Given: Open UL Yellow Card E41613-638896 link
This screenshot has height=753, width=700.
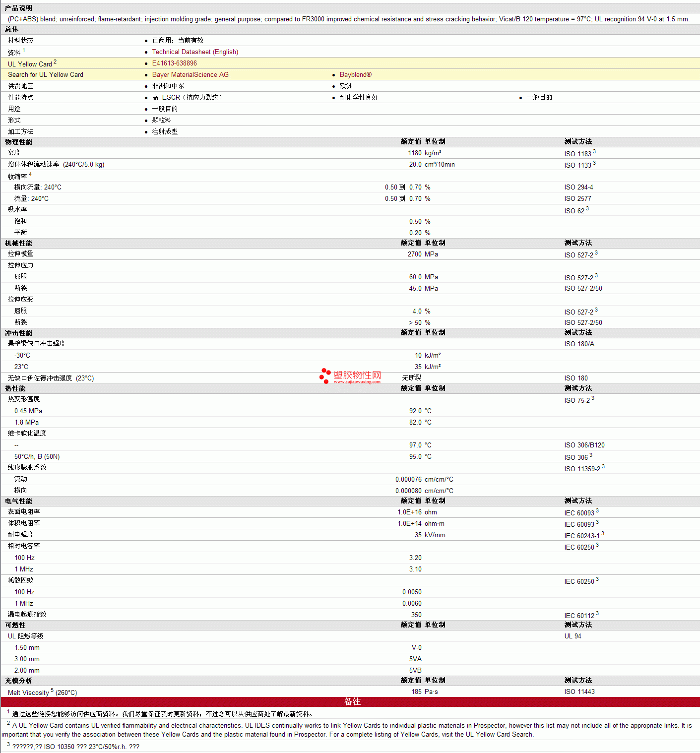Looking at the screenshot, I should (x=175, y=63).
